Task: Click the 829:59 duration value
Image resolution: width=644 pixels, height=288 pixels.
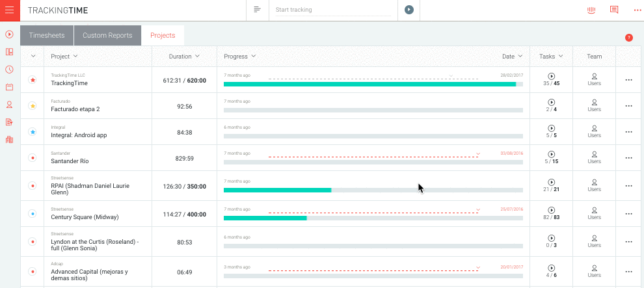Action: click(x=184, y=159)
